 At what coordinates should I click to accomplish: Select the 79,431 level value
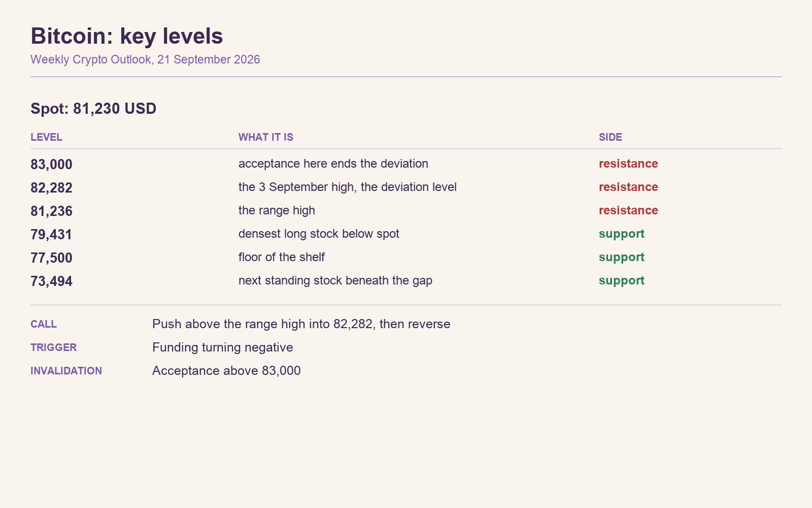click(x=51, y=235)
